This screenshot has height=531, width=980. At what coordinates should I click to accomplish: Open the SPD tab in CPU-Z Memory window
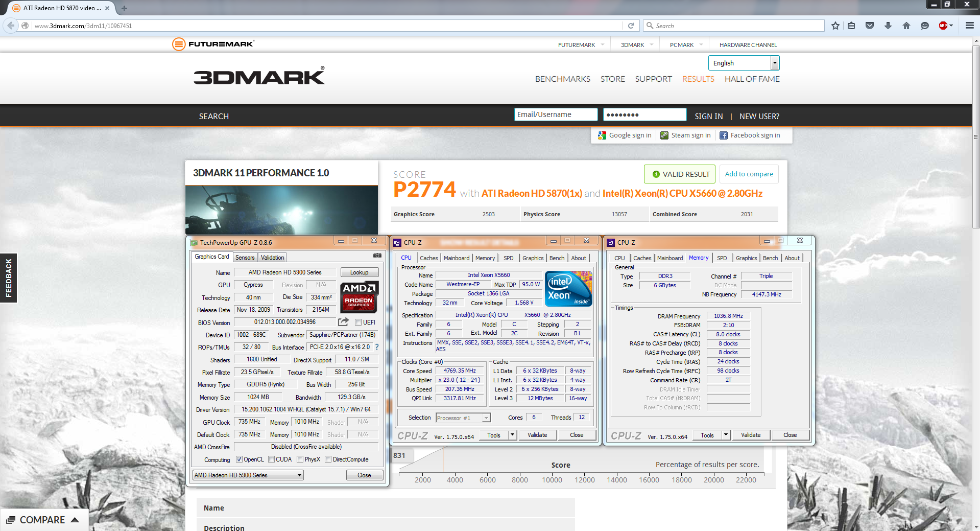point(722,258)
